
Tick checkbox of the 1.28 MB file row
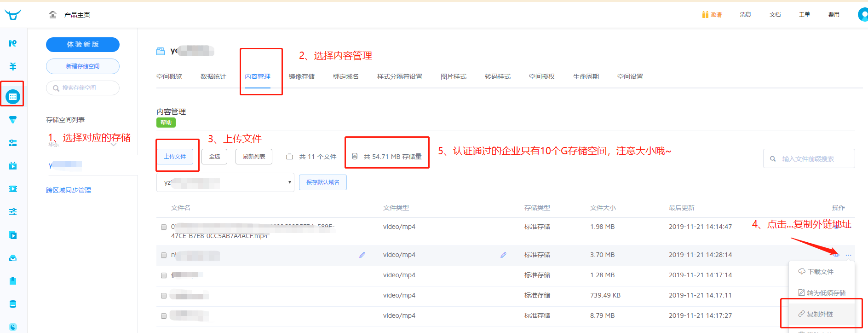coord(164,275)
